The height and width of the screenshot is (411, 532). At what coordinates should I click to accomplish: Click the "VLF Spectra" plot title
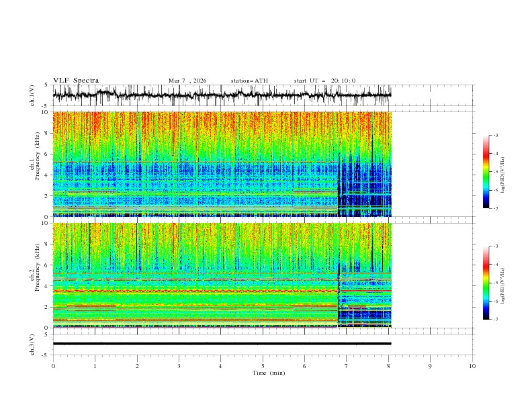click(76, 81)
